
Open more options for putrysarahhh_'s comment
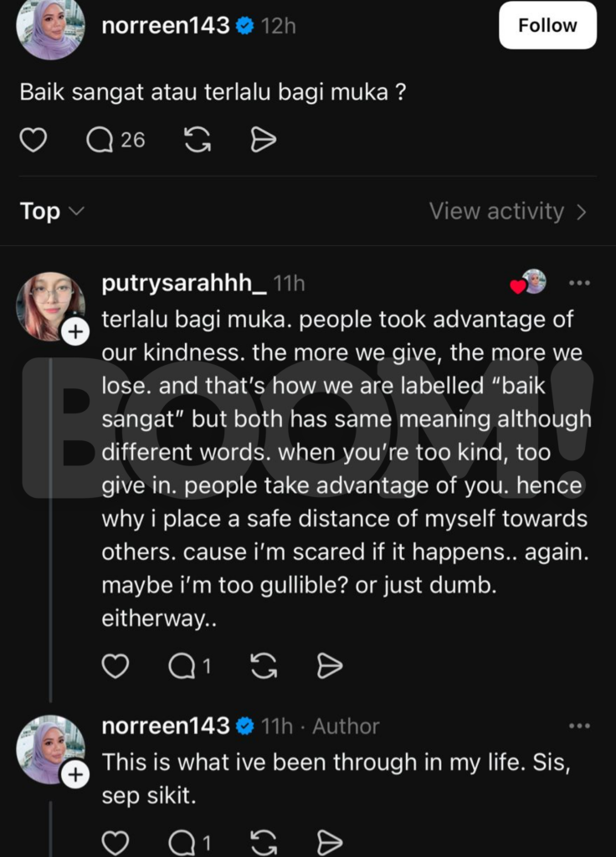tap(579, 283)
